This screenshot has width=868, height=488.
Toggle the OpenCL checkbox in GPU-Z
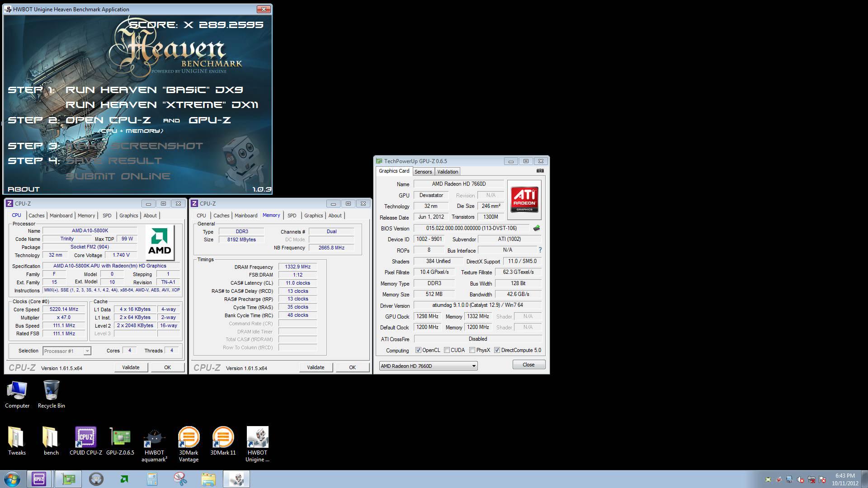tap(418, 350)
